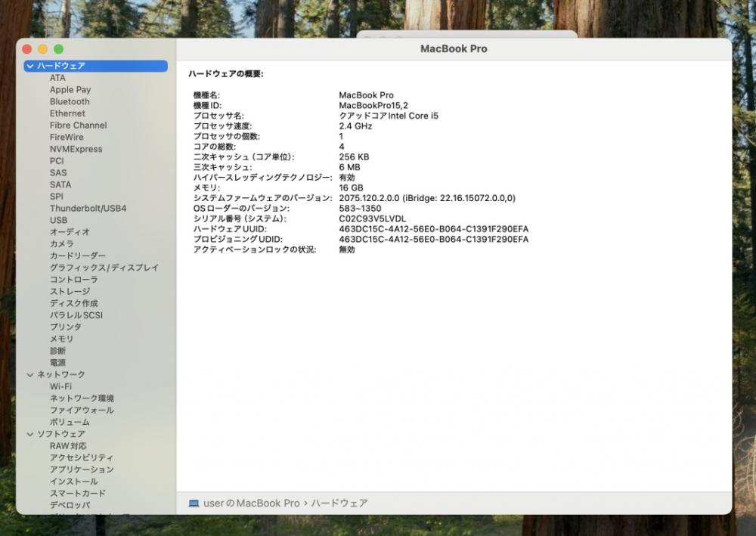
Task: Select インストール in the sidebar
Action: coord(73,482)
